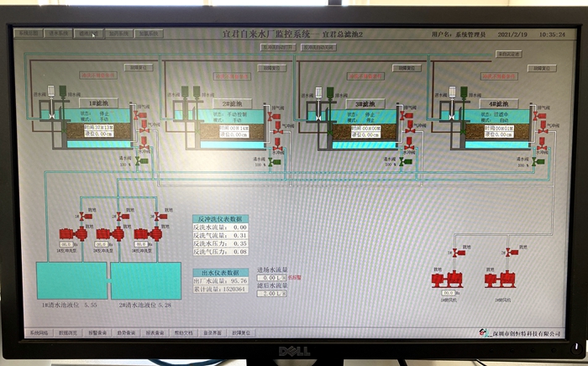This screenshot has width=588, height=366.
Task: Click filter 1# red 水冲阀 valve
Action: tap(144, 144)
